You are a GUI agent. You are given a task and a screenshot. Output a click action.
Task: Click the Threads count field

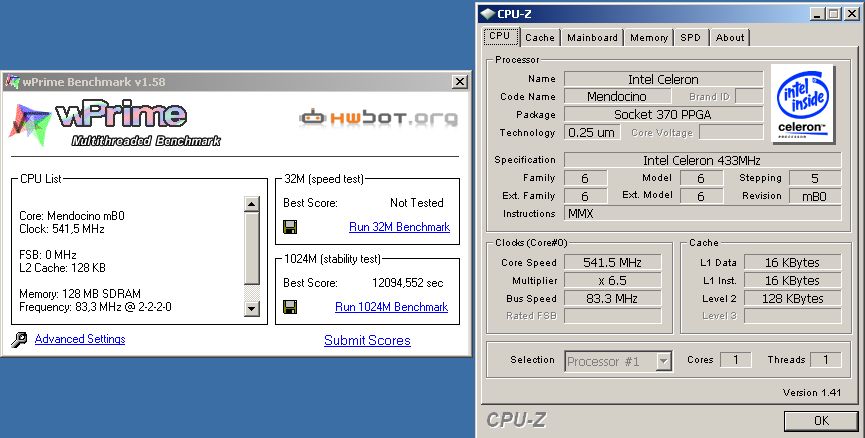pyautogui.click(x=826, y=360)
